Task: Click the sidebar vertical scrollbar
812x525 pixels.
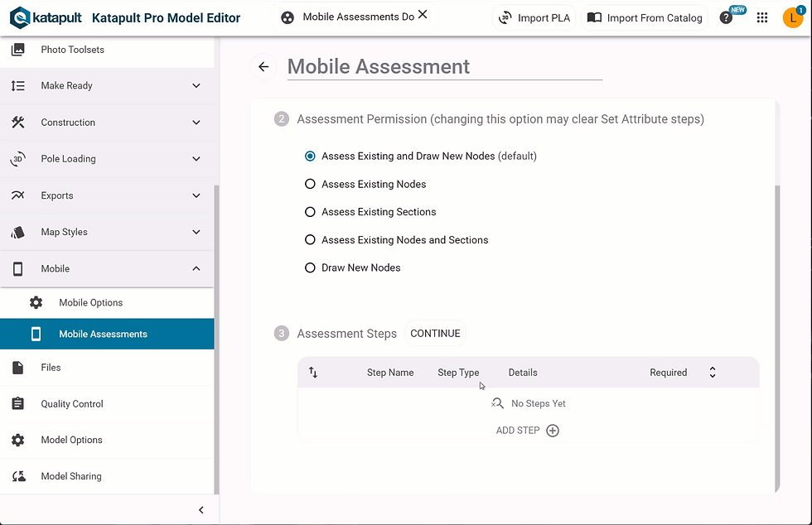Action: (x=216, y=340)
